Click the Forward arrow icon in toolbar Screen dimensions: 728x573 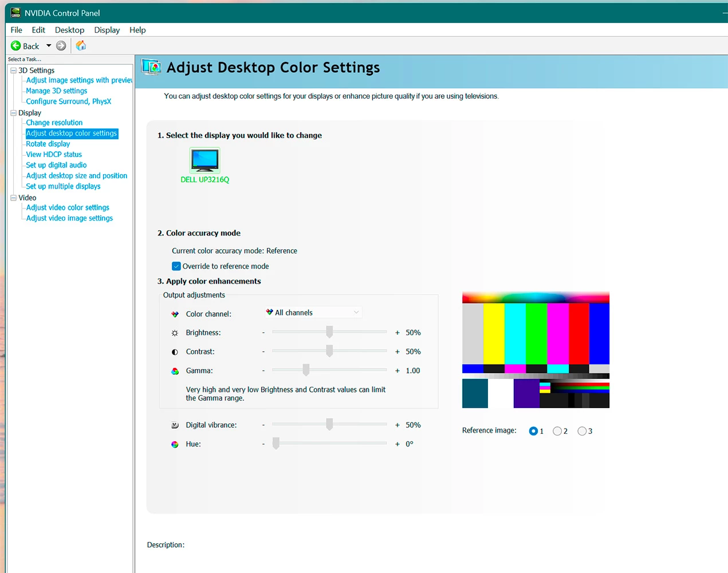point(61,46)
